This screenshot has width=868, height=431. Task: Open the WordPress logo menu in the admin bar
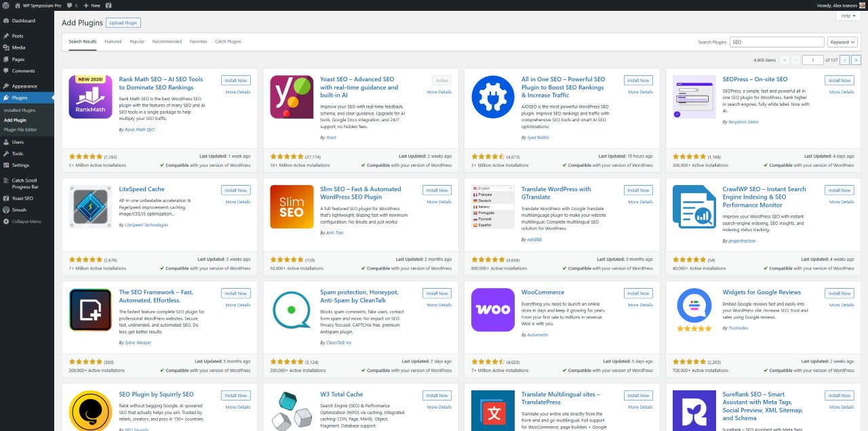(x=6, y=5)
